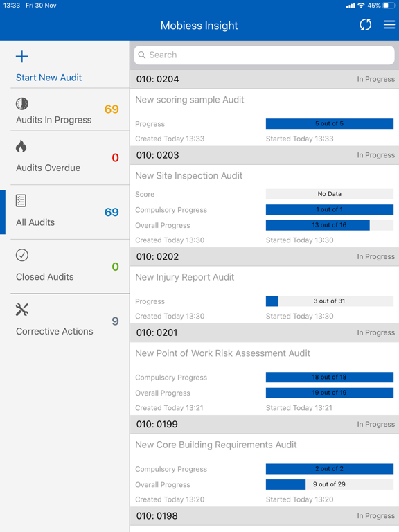
Task: Click red 0 count for Audits Overdue
Action: click(116, 158)
